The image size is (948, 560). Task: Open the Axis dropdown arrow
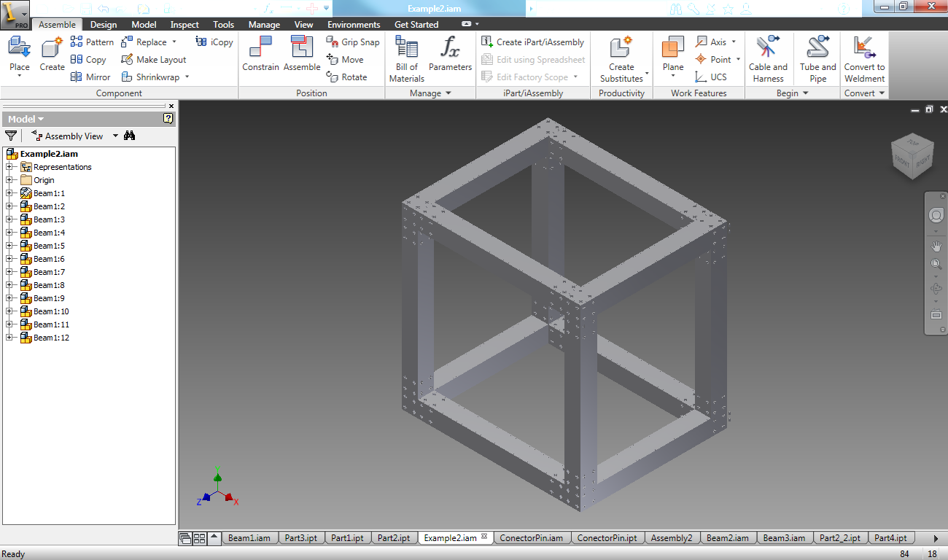(734, 42)
